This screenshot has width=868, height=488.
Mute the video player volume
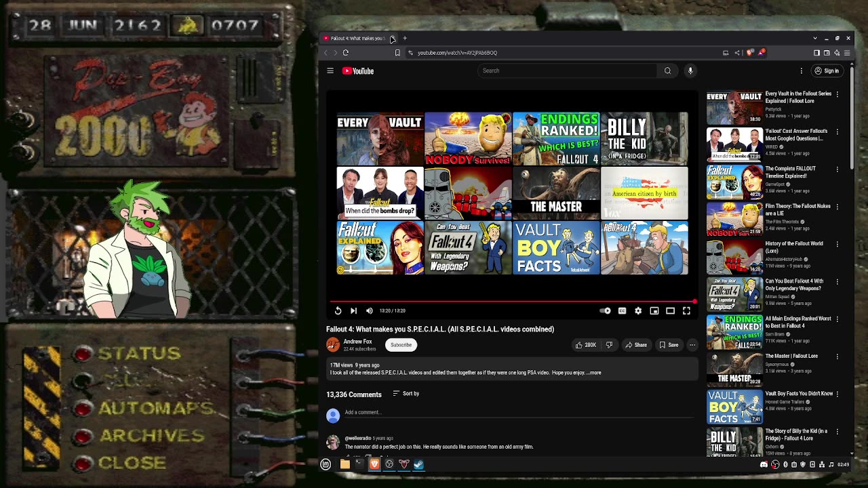coord(370,310)
